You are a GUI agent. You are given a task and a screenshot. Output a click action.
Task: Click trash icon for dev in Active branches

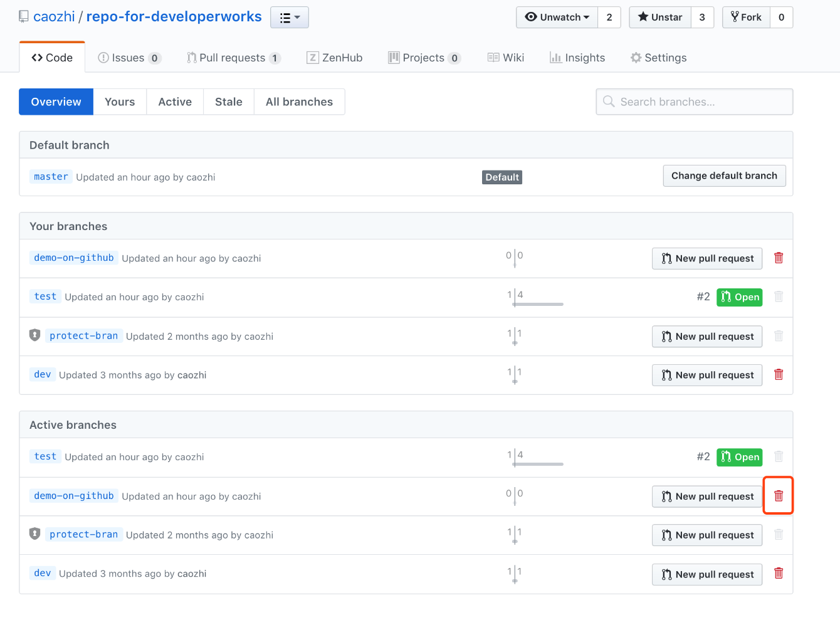779,574
